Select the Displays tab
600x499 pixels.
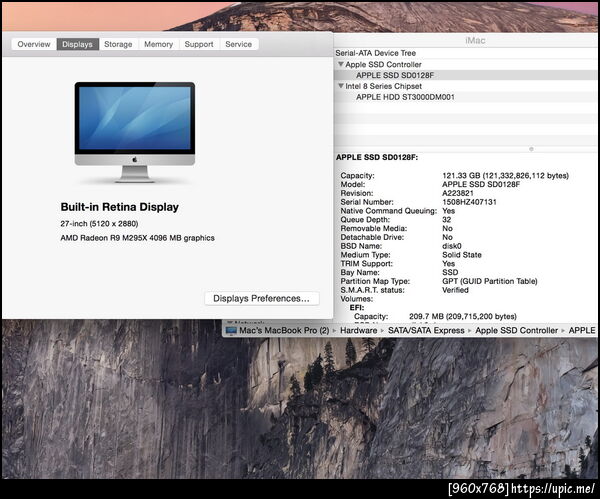(x=77, y=44)
